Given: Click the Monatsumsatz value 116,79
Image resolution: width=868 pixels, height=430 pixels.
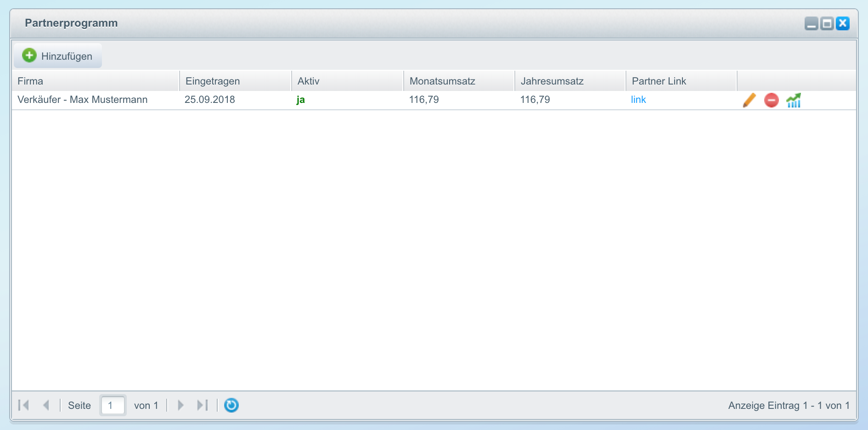Looking at the screenshot, I should [x=424, y=100].
